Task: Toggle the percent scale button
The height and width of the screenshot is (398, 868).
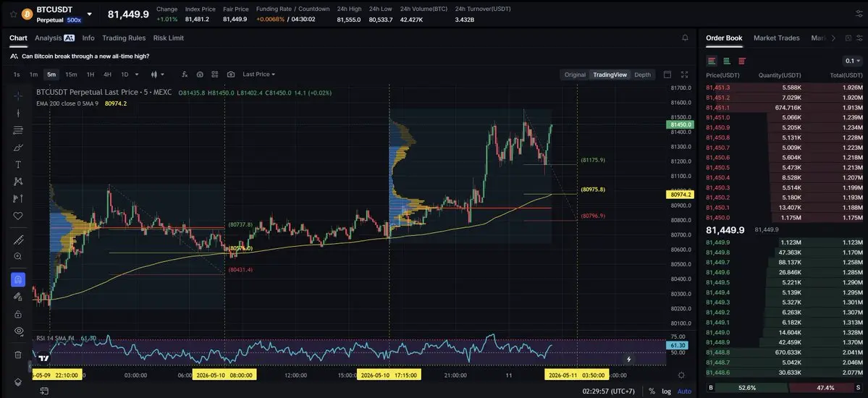Action: coord(652,391)
